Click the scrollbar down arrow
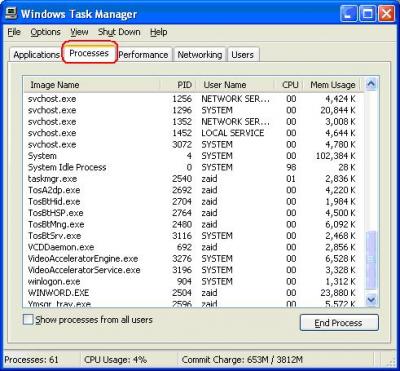This screenshot has height=371, width=400. point(371,300)
